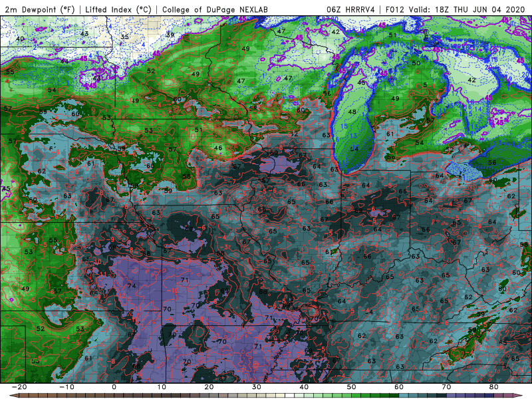
Task: Click the '48' dewpoint value over Lake Michigan
Action: coord(352,112)
